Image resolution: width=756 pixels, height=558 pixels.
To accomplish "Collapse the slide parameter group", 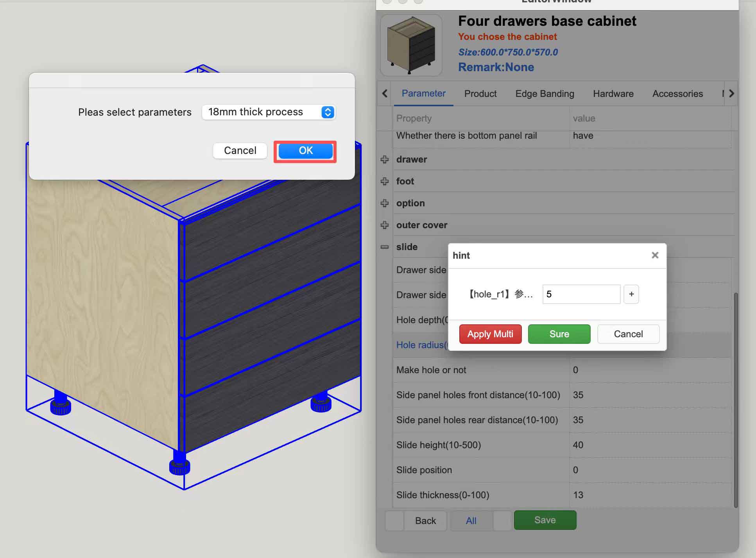I will (x=385, y=247).
